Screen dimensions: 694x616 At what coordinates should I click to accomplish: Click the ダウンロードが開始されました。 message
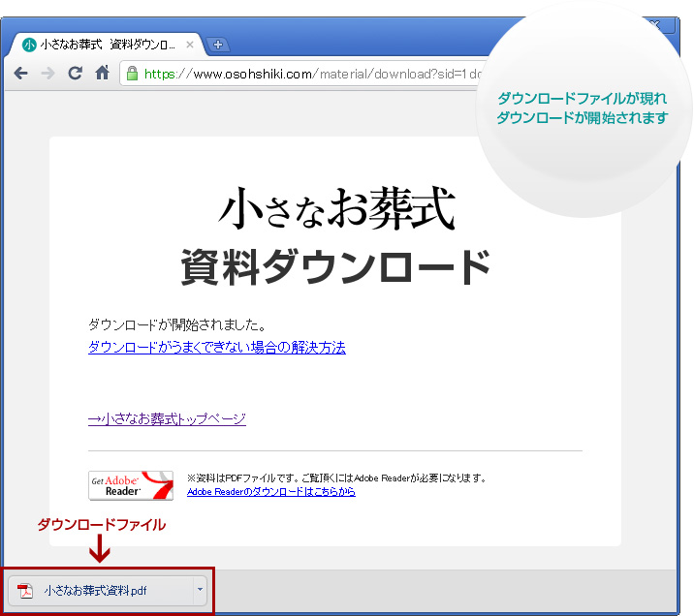(177, 325)
